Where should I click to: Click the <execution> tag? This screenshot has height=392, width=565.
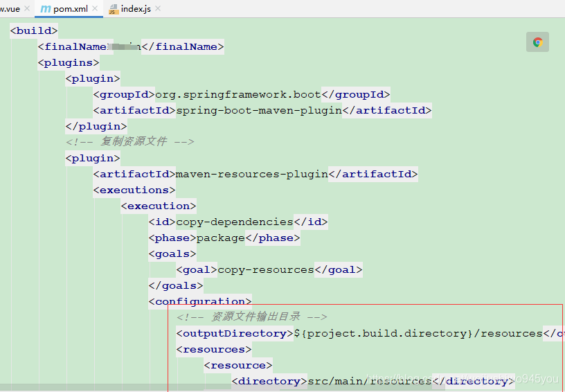(x=159, y=206)
